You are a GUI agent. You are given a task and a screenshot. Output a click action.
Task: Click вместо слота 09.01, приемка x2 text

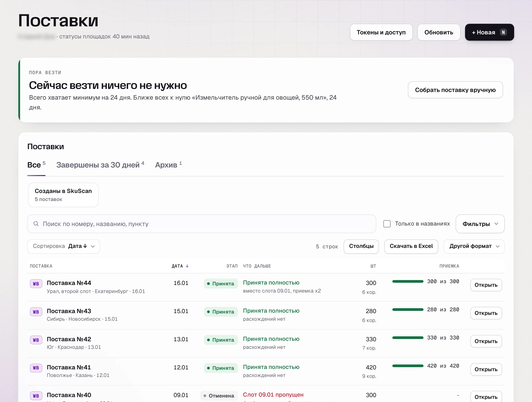point(282,291)
